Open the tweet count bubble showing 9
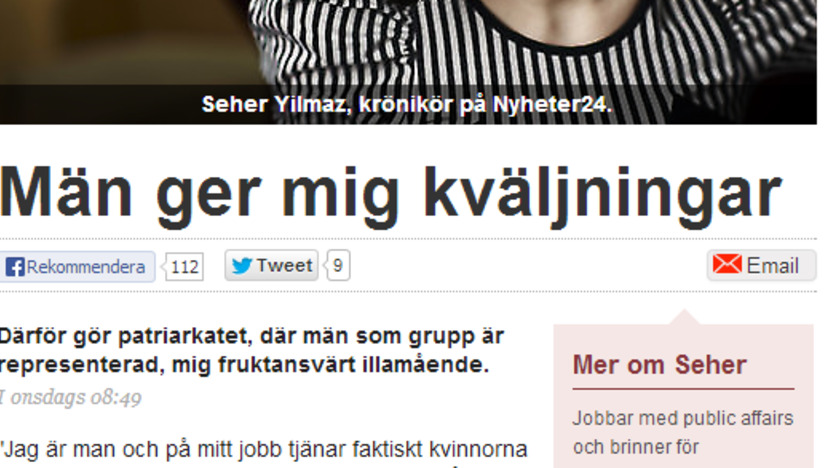828x468 pixels. [x=338, y=265]
